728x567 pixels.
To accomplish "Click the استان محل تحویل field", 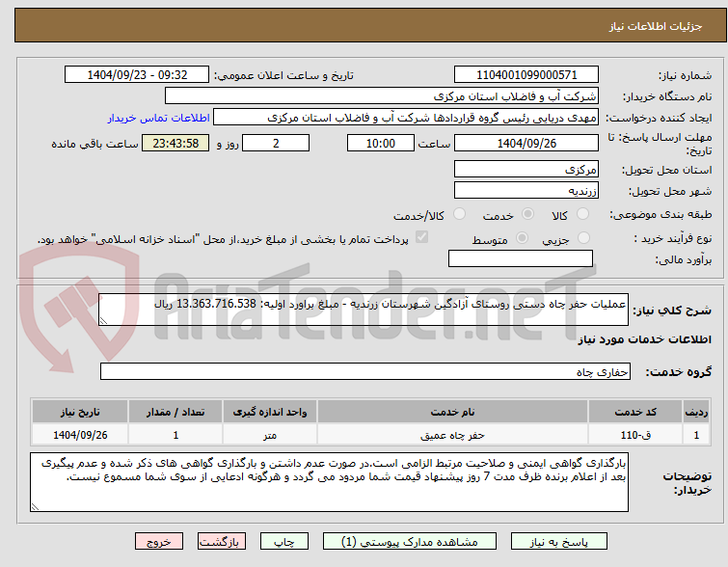I will [x=526, y=169].
